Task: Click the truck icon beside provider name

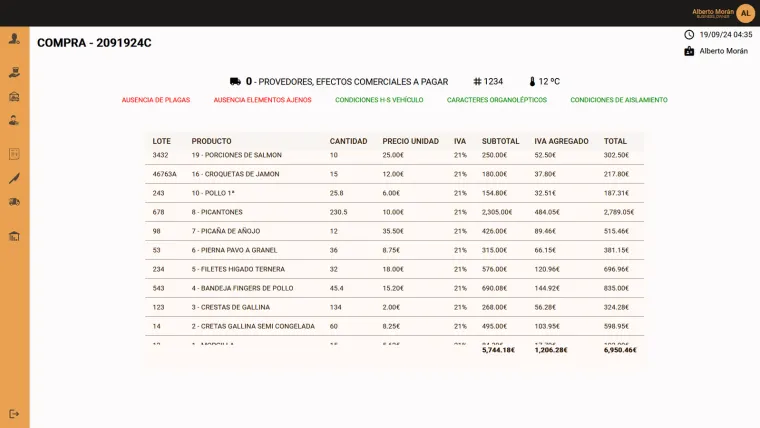Action: [x=235, y=81]
